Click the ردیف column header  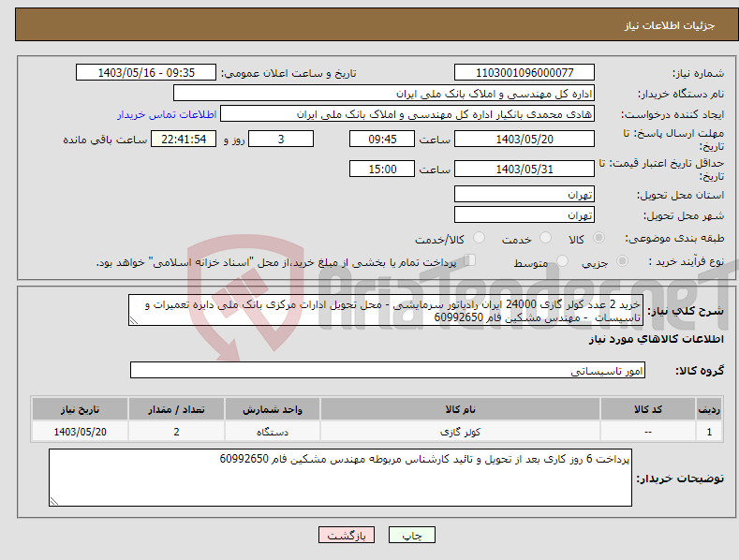(x=709, y=409)
